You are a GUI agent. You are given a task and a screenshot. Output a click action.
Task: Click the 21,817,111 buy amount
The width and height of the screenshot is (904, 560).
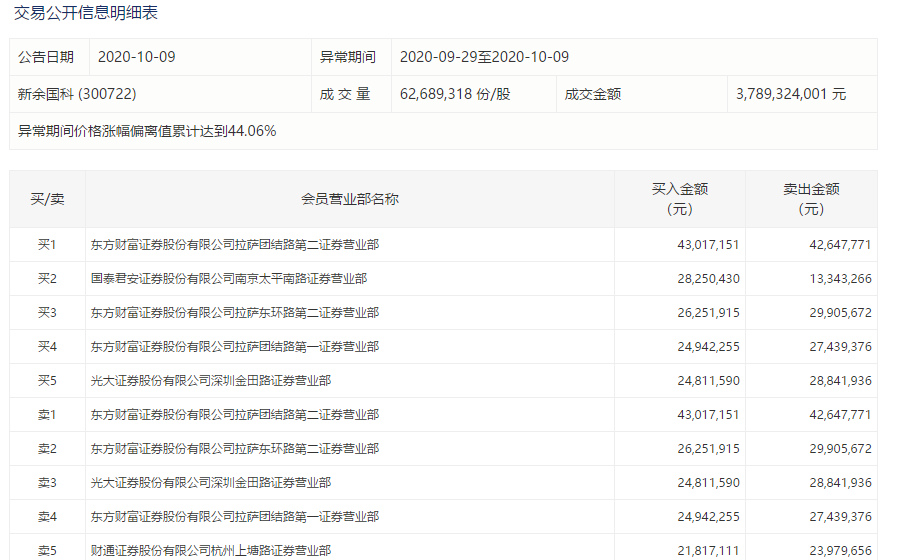pos(708,551)
